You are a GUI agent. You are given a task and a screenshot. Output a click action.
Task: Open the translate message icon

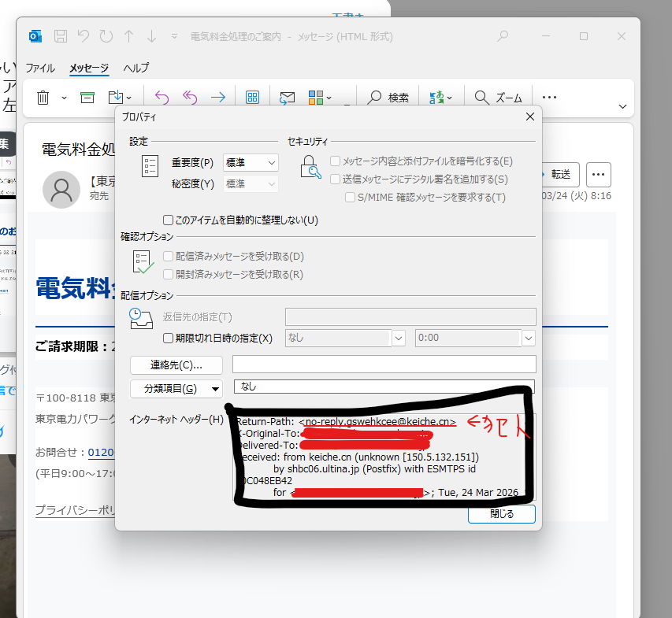click(x=436, y=97)
